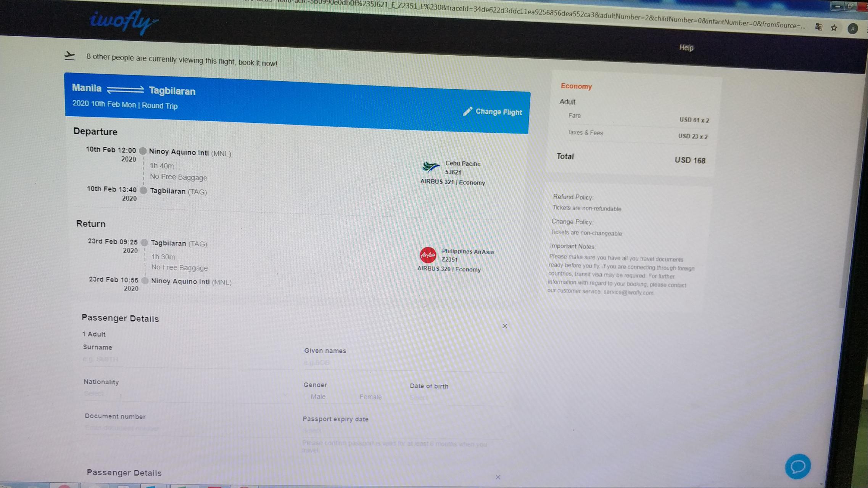Select the Male gender option
Image resolution: width=868 pixels, height=488 pixels.
coord(317,396)
